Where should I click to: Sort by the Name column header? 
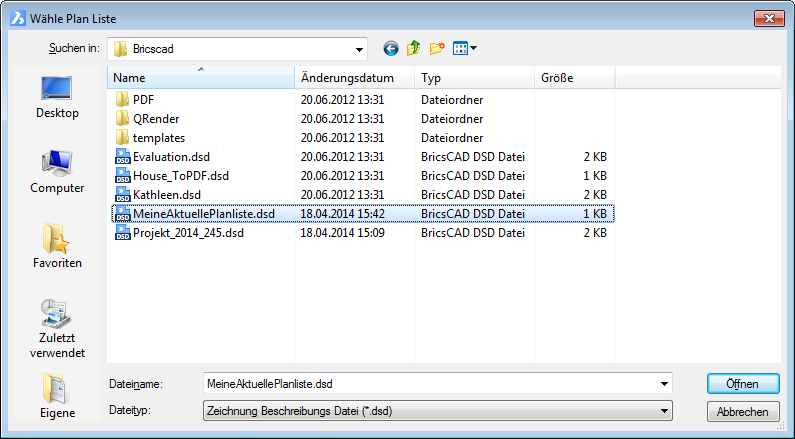point(200,78)
